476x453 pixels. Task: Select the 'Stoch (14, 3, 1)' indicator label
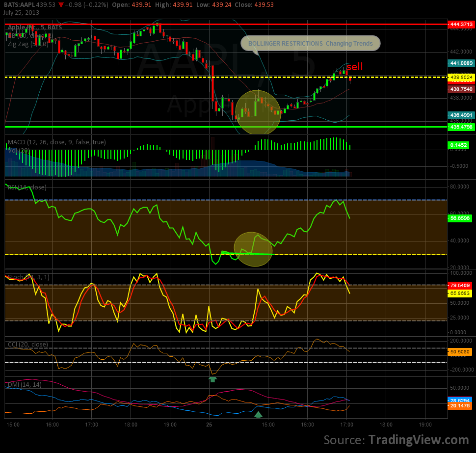[x=28, y=277]
